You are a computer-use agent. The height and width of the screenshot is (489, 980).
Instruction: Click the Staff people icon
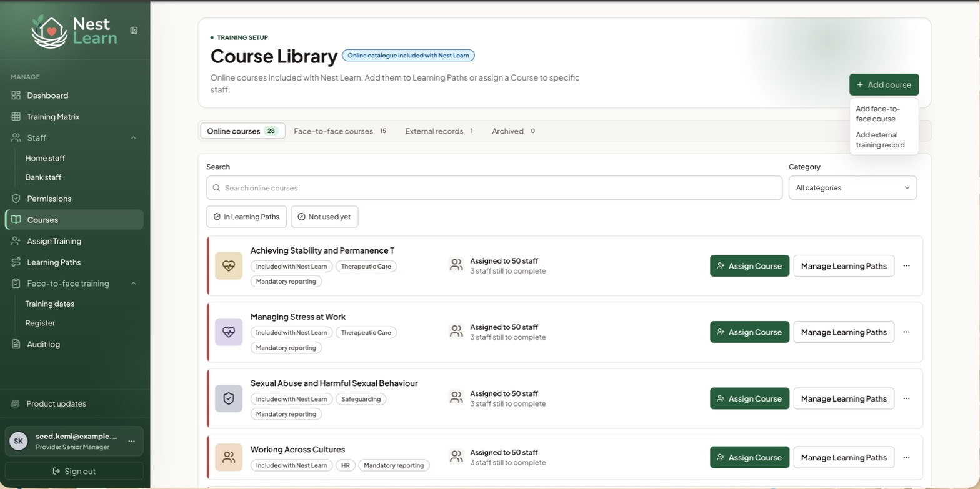pos(16,137)
